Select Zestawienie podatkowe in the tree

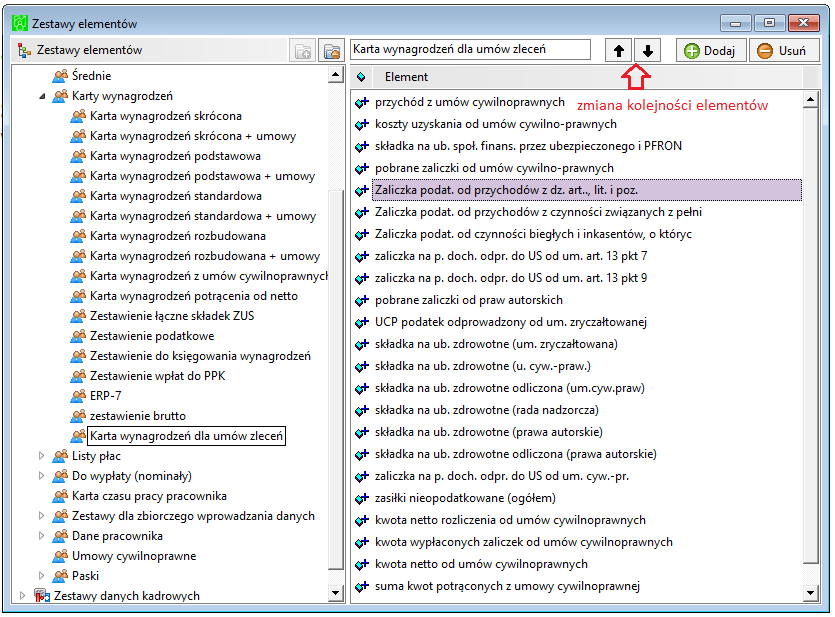[x=152, y=336]
